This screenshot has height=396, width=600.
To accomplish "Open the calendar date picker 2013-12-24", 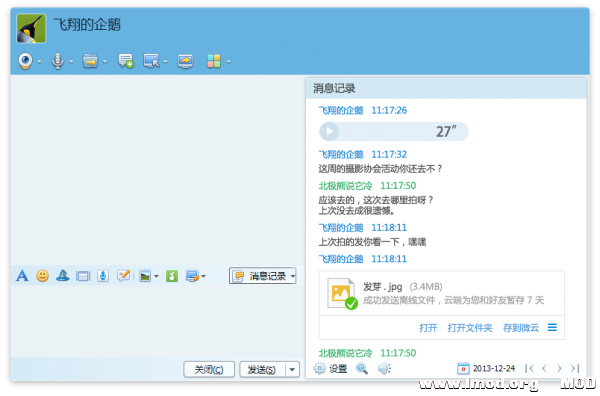I will [x=486, y=369].
